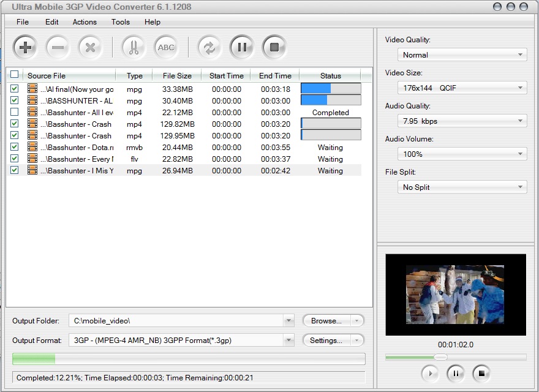Click the Browse... button
Viewport: 539px width, 392px height.
pos(326,321)
